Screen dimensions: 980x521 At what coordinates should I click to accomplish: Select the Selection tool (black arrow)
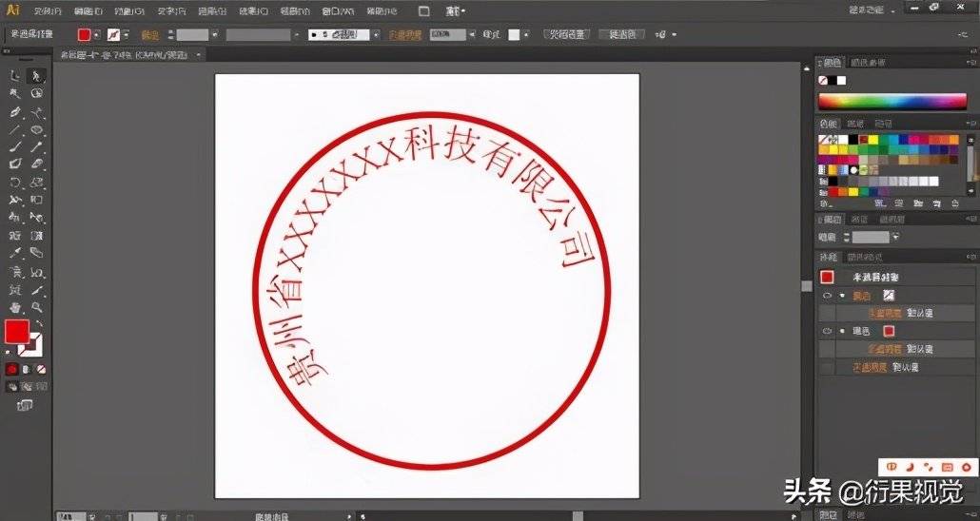(15, 76)
